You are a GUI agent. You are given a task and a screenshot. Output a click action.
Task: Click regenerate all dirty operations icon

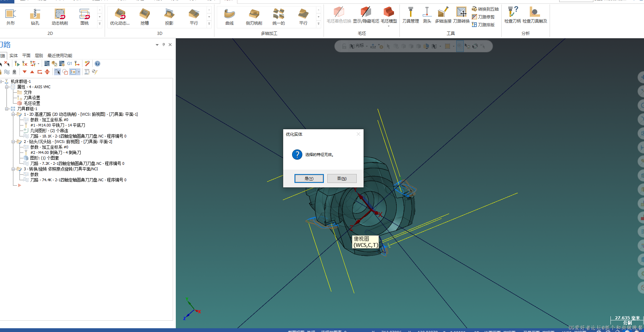[x=25, y=64]
